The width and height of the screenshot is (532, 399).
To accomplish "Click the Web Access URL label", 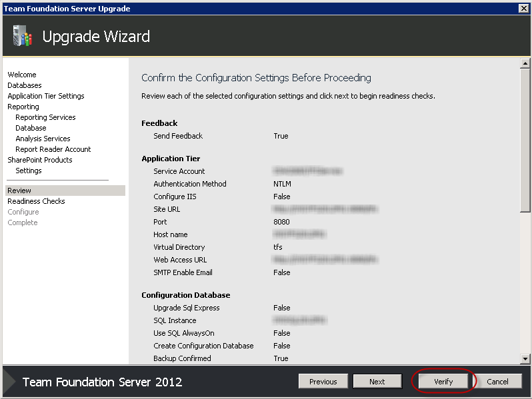I will pos(180,260).
